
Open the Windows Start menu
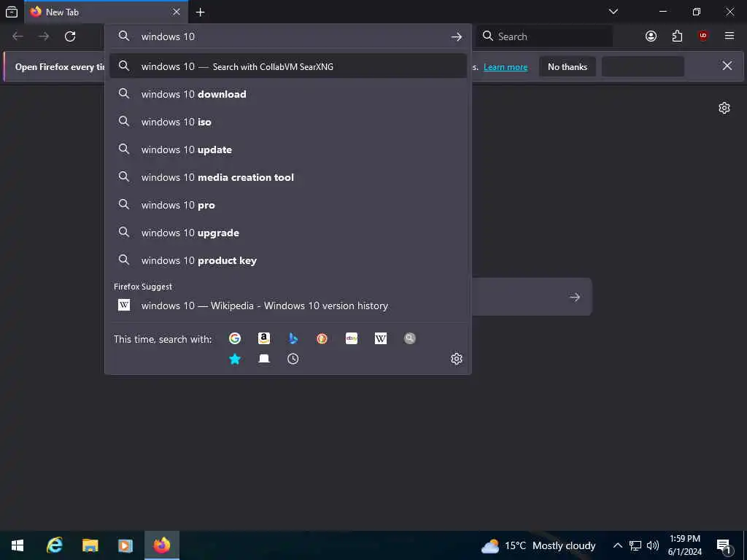click(18, 545)
